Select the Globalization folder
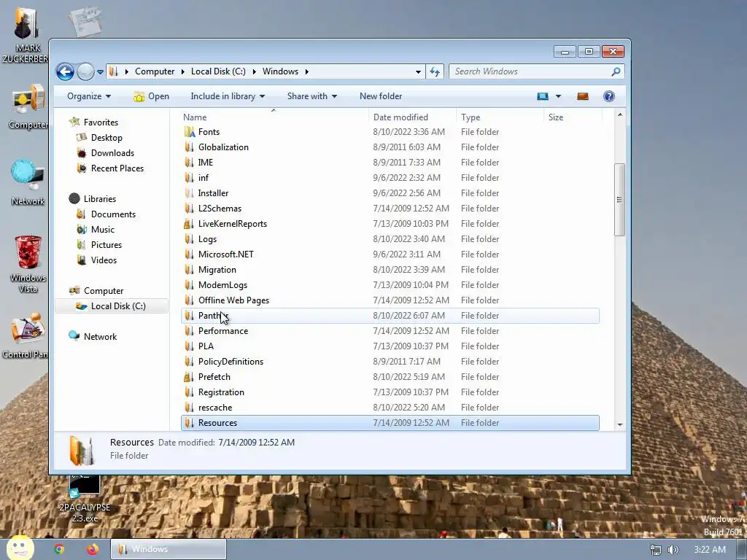 (x=223, y=147)
